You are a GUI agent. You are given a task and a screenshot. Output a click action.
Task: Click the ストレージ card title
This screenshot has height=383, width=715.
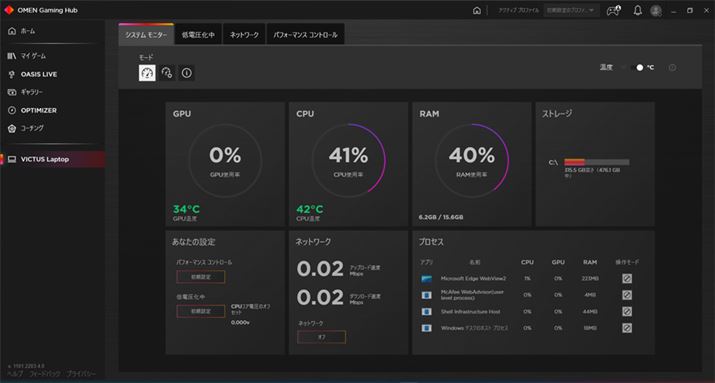(x=557, y=114)
